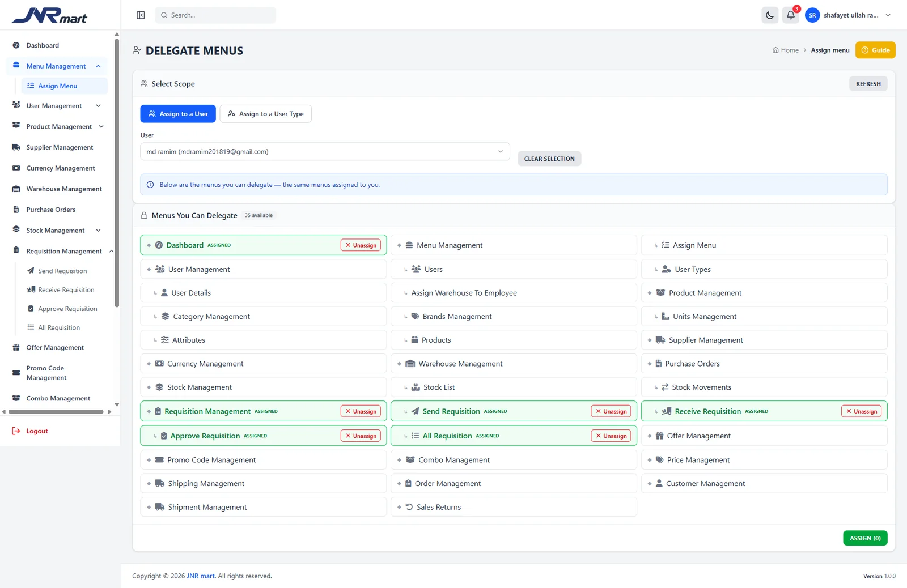Click CLEAR SELECTION button
The height and width of the screenshot is (588, 907).
549,159
